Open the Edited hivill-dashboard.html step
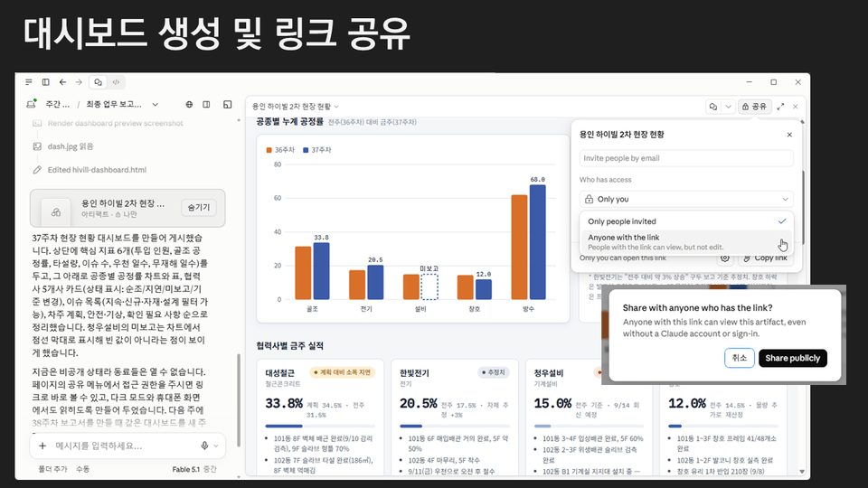 pos(97,170)
